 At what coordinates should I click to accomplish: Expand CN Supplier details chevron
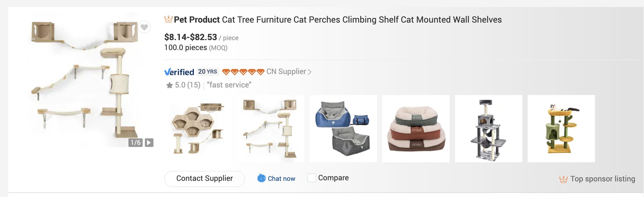[x=310, y=72]
